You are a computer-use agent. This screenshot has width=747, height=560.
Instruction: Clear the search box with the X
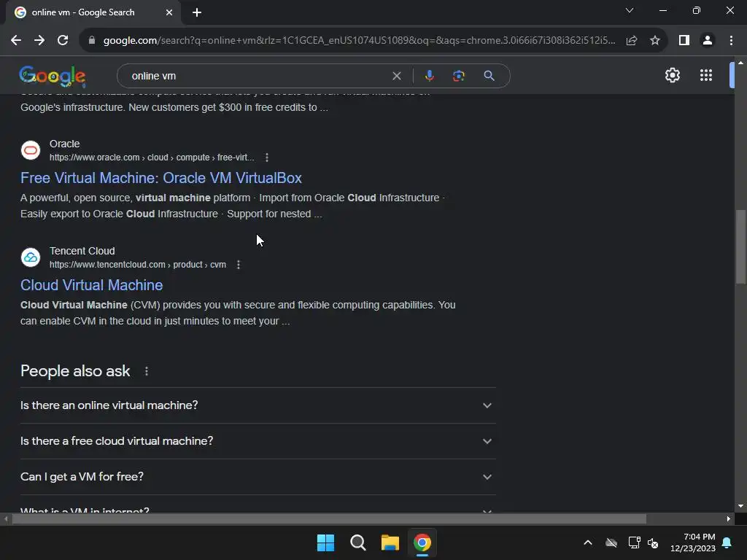click(x=396, y=76)
